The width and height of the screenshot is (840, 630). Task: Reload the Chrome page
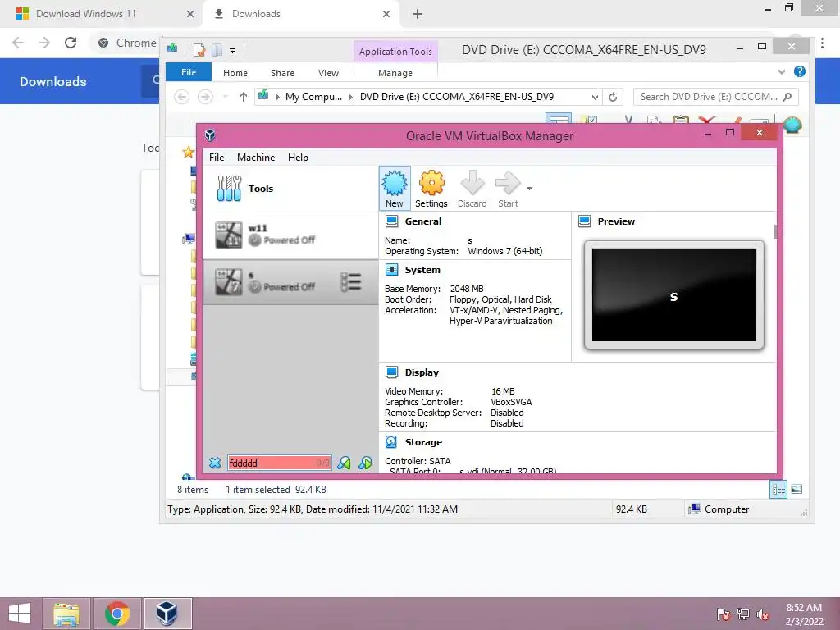click(71, 43)
